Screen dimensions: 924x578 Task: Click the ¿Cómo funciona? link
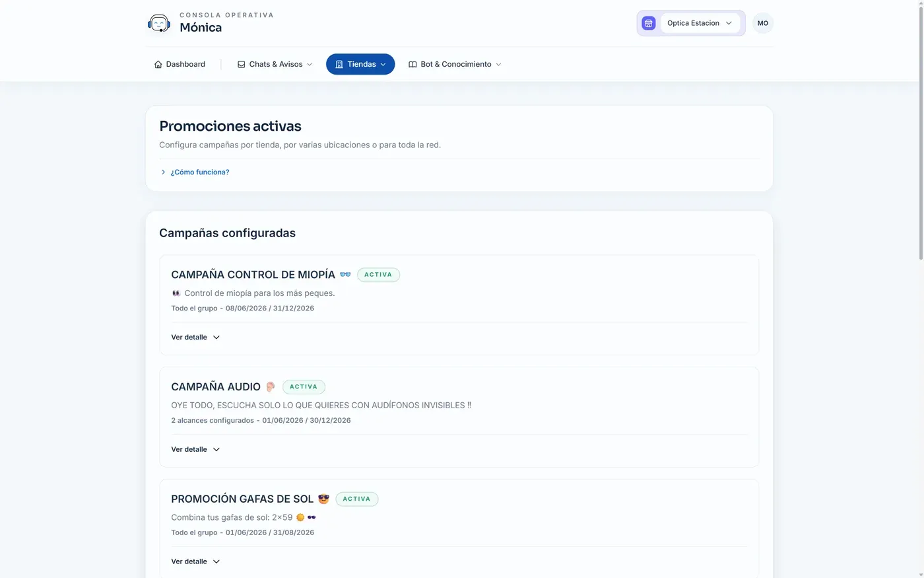[x=200, y=172]
